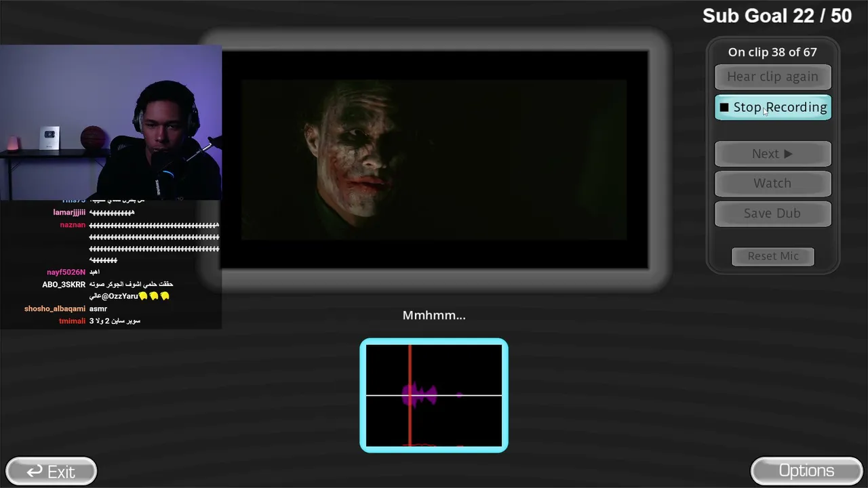The height and width of the screenshot is (488, 868).
Task: Click the subtitle line "Mmhmm..."
Action: [434, 315]
